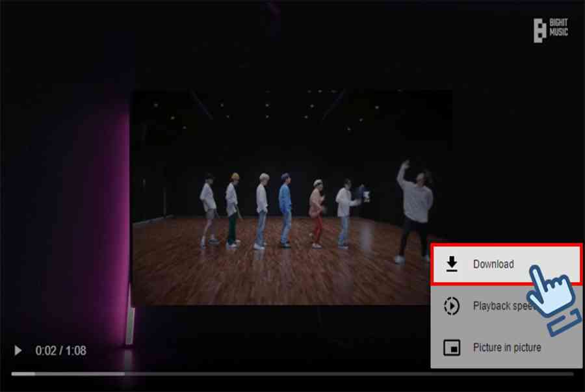Click the BIGHIT MUSIC logo
Viewport: 585px width, 392px height.
(x=550, y=30)
